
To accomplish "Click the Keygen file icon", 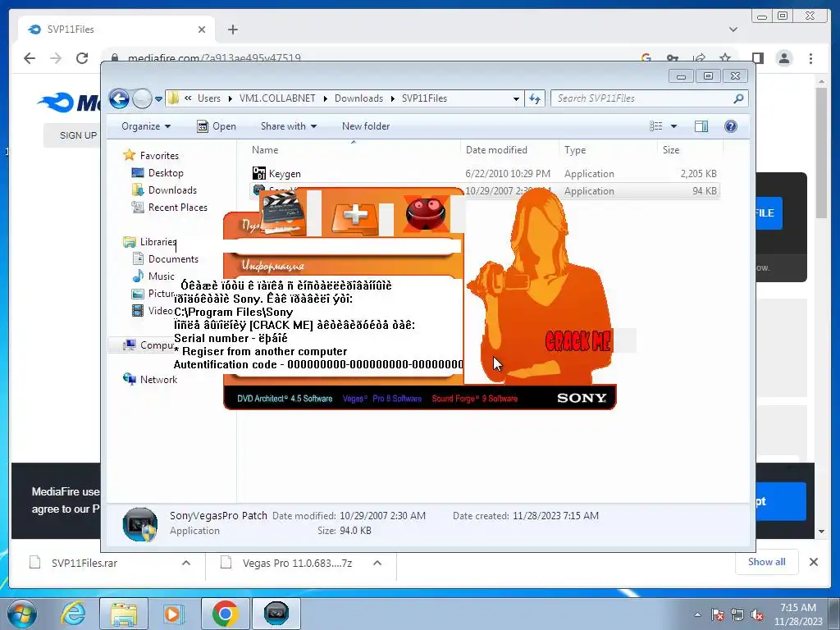I will (x=258, y=173).
